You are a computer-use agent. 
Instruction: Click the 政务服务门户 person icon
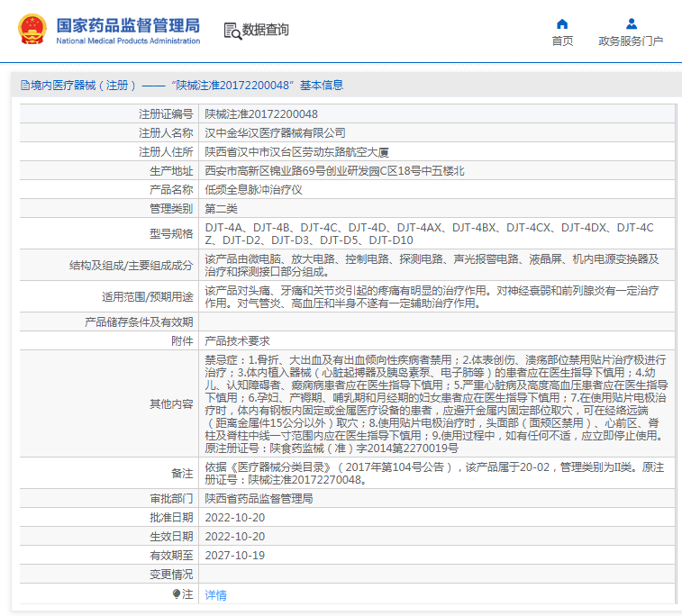(631, 23)
